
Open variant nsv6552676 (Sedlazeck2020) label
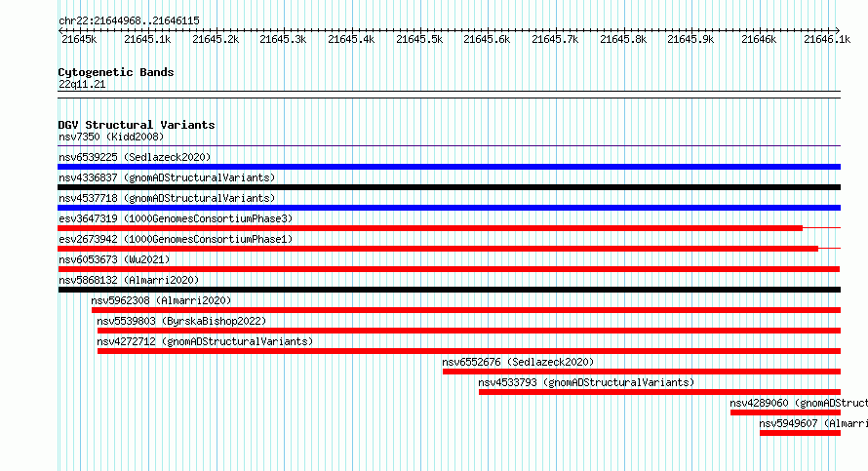518,362
